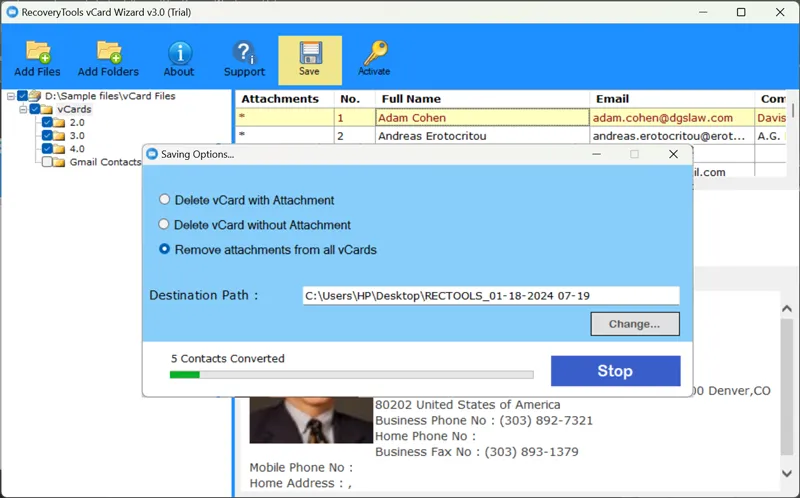Viewport: 800px width, 498px height.
Task: Stop the conversion with Stop button
Action: [x=615, y=371]
